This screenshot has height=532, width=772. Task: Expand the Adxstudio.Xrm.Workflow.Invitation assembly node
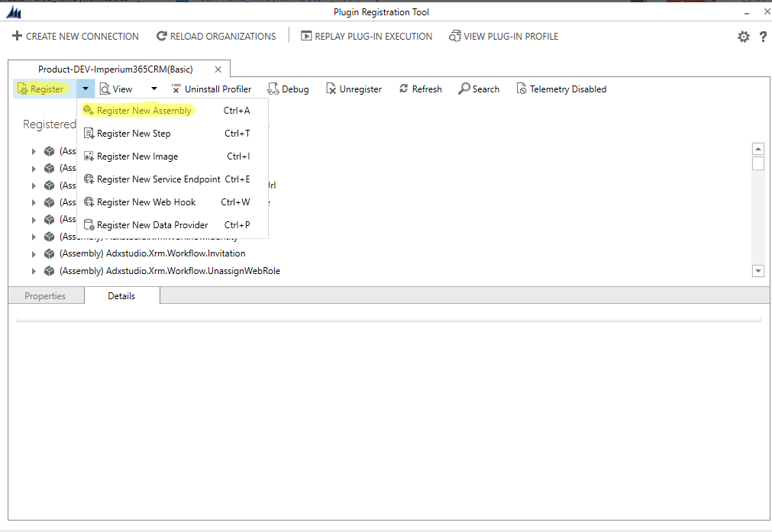click(x=33, y=253)
